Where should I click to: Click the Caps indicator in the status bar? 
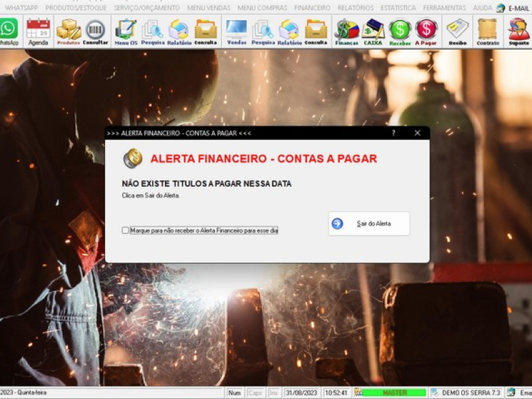(x=255, y=392)
